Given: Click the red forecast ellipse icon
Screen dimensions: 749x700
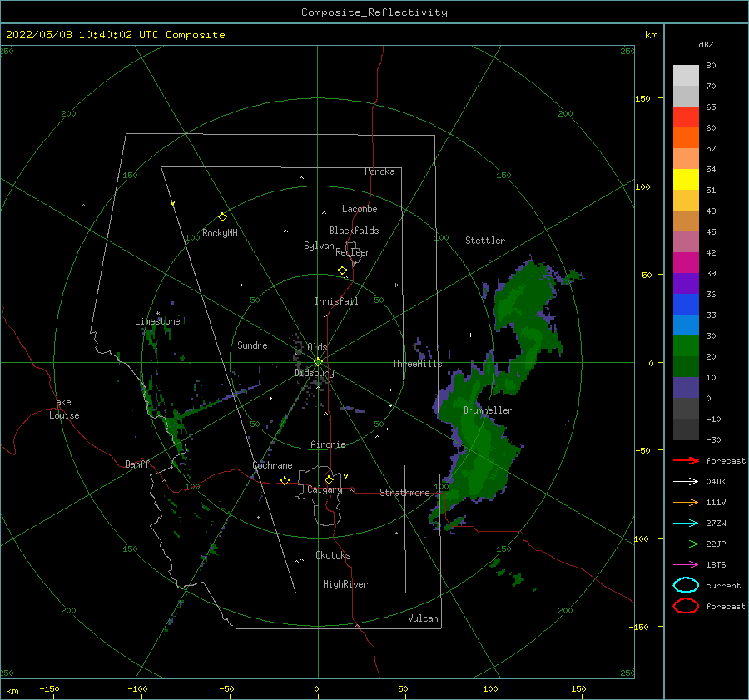Looking at the screenshot, I should 686,606.
